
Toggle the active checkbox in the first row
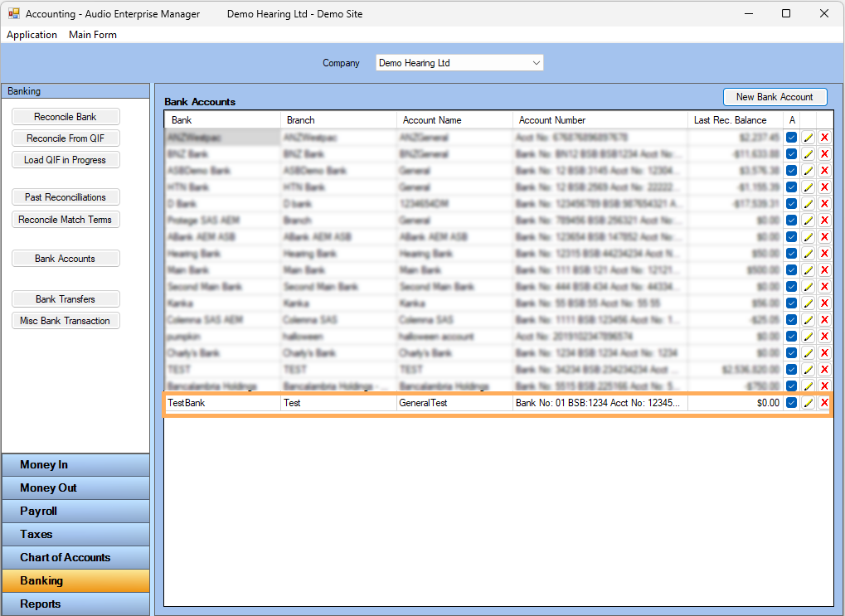[792, 138]
